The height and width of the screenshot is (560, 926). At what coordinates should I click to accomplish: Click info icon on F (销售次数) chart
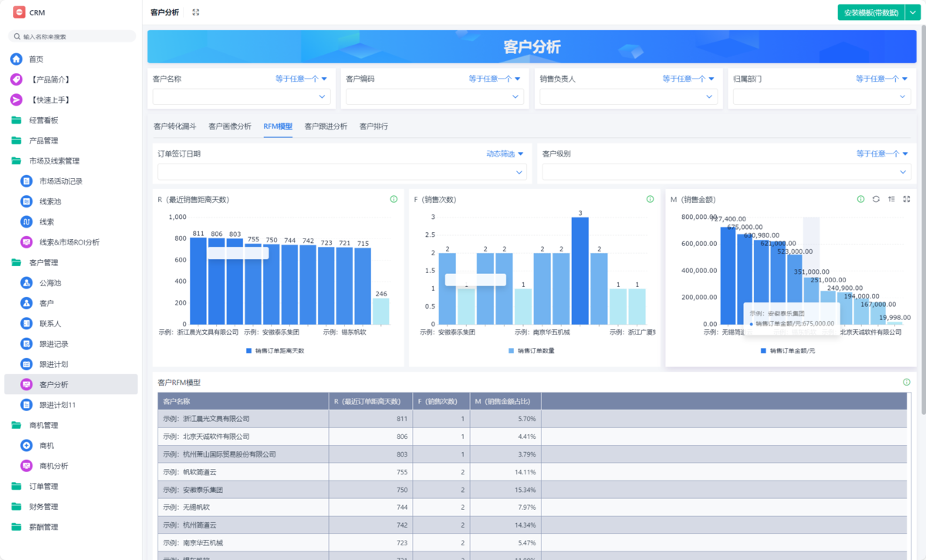(650, 199)
